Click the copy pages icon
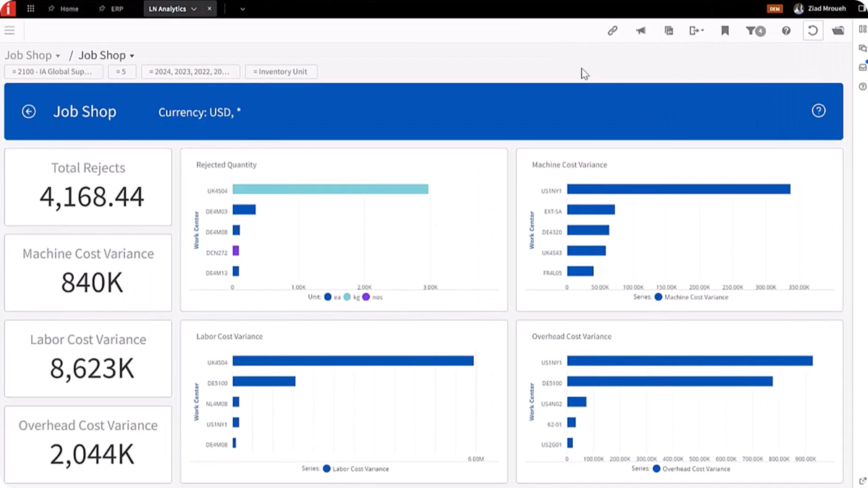This screenshot has height=488, width=868. click(x=668, y=30)
